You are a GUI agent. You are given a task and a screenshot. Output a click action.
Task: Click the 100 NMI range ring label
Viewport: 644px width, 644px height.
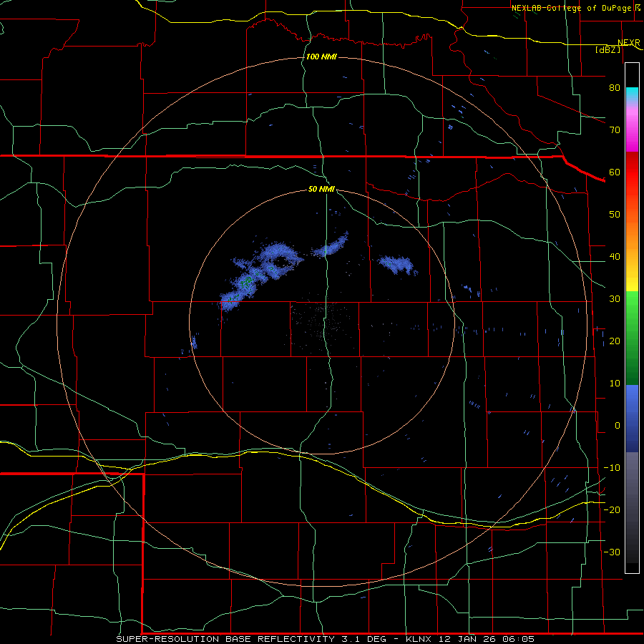click(321, 57)
